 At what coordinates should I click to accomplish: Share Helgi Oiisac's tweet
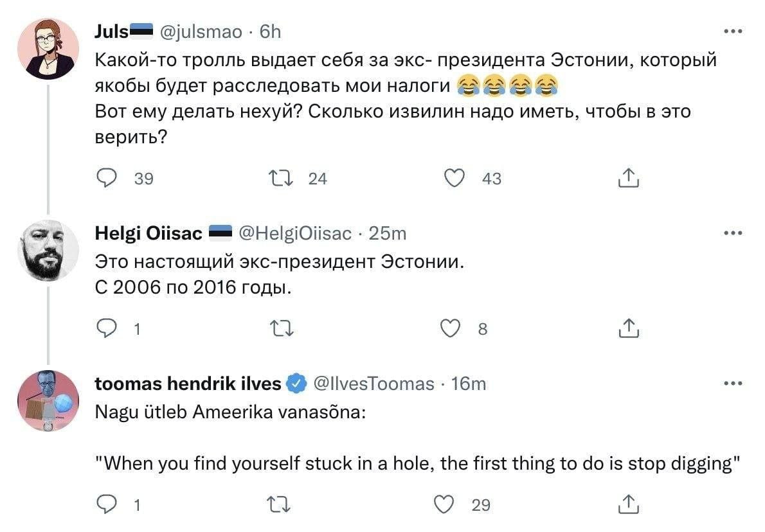click(627, 329)
